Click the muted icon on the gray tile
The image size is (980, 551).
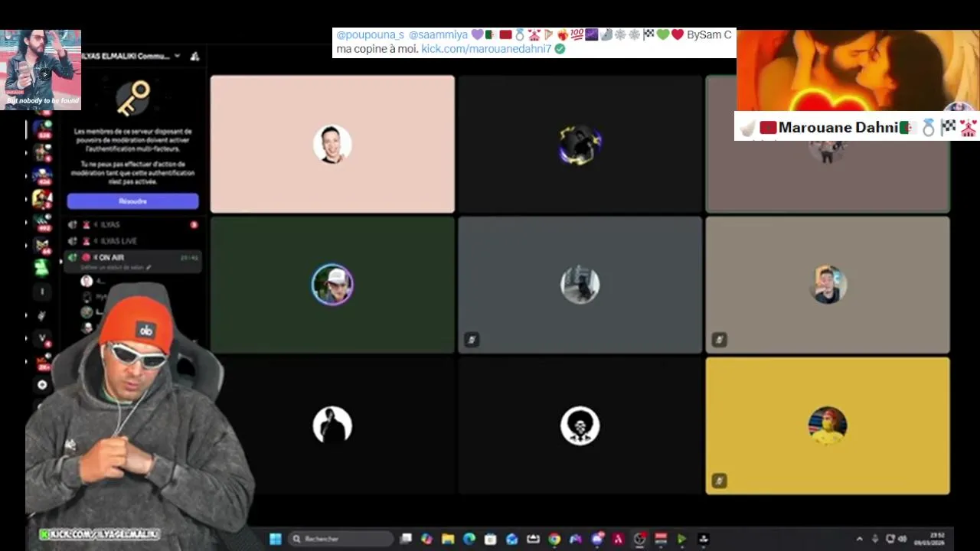[x=472, y=340]
